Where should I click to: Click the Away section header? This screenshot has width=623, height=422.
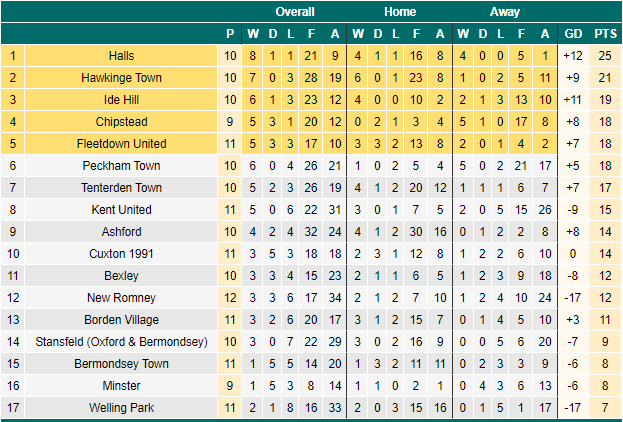coord(505,12)
